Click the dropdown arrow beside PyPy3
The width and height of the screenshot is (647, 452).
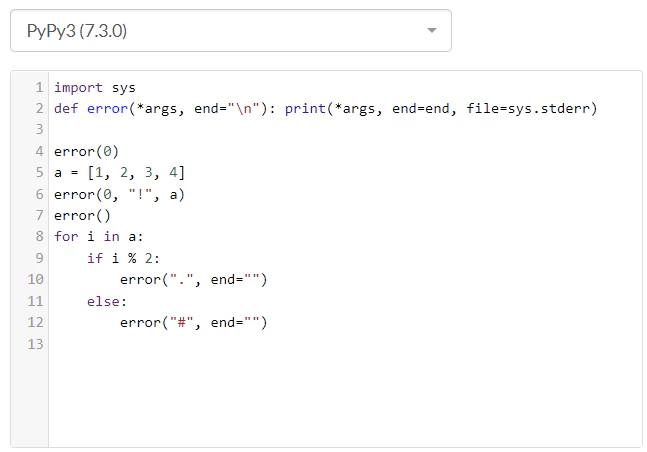(x=432, y=31)
